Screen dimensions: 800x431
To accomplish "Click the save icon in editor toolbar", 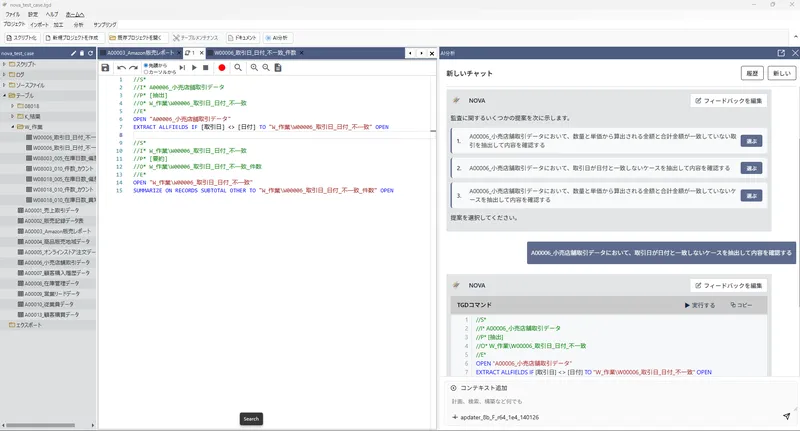I will (x=105, y=68).
